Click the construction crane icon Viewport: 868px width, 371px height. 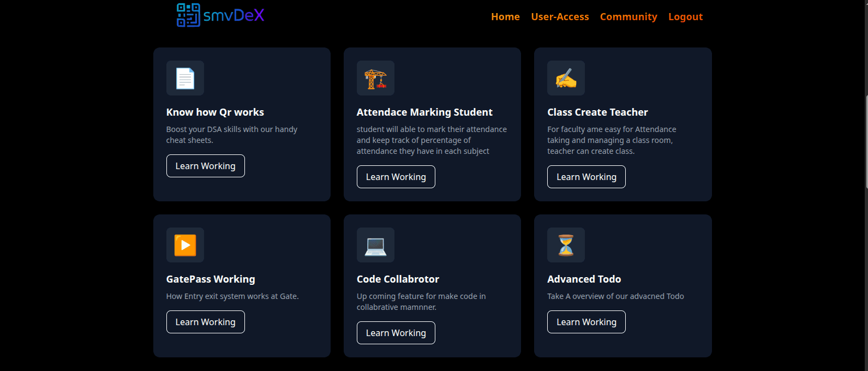click(x=375, y=78)
